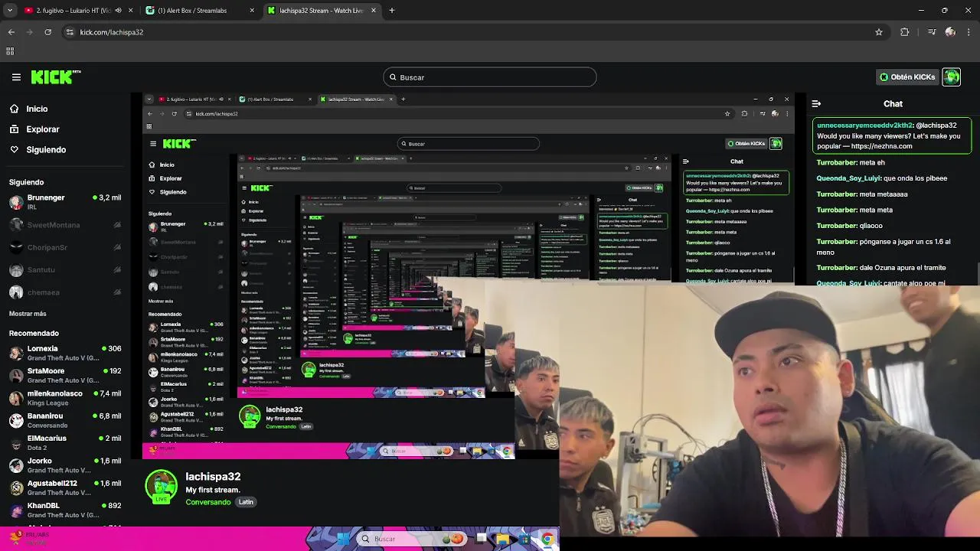Image resolution: width=980 pixels, height=551 pixels.
Task: Click the browser forward arrow
Action: pos(30,32)
